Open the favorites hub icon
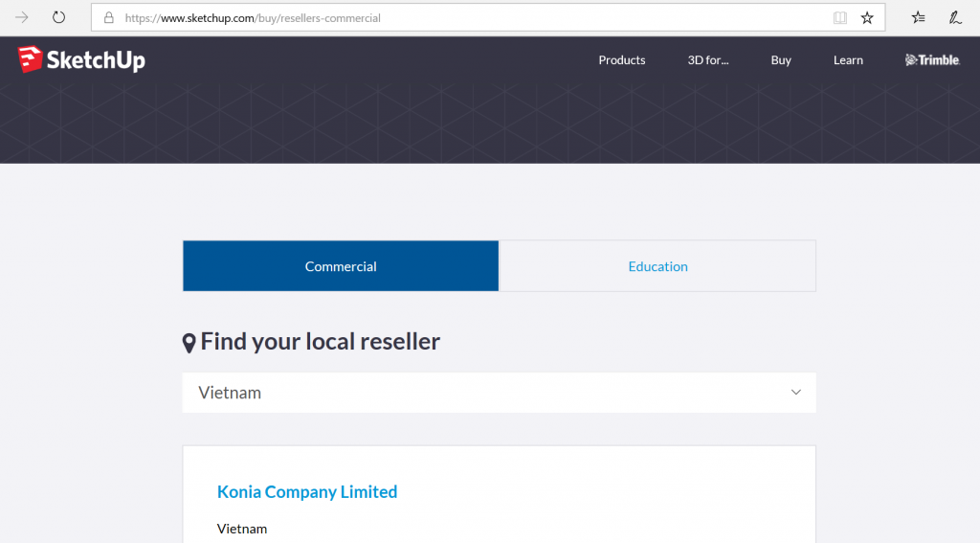Image resolution: width=980 pixels, height=543 pixels. [x=918, y=17]
